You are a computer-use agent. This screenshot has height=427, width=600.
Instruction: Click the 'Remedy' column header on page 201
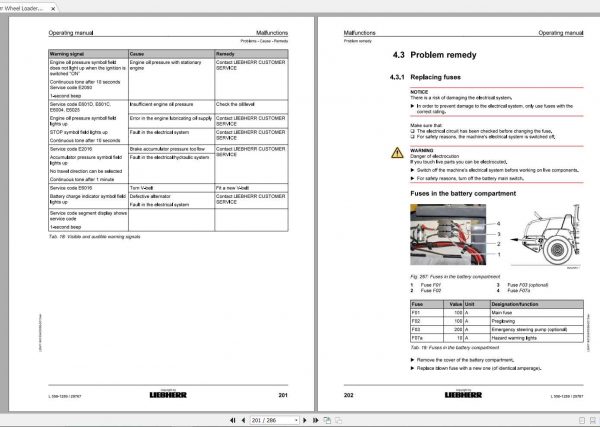251,54
